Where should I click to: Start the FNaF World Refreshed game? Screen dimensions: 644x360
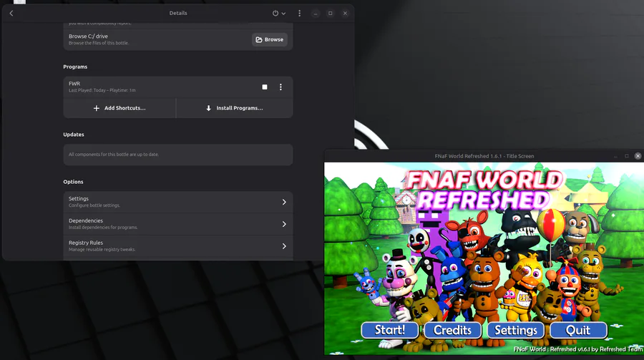tap(390, 330)
